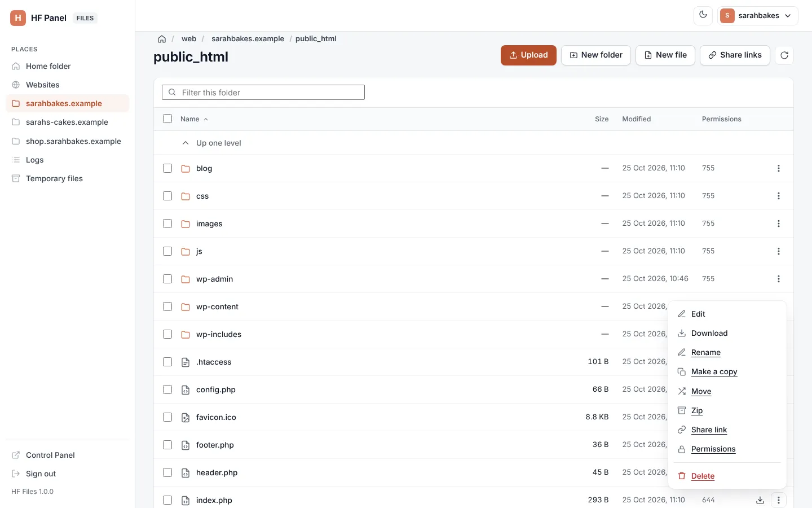
Task: Click the favicon.ico image file icon
Action: coord(186,418)
